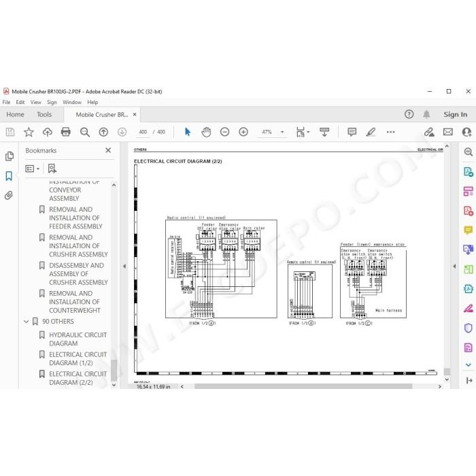Open Comment tool in right pane
Viewport: 476px width, 476px height.
(469, 230)
